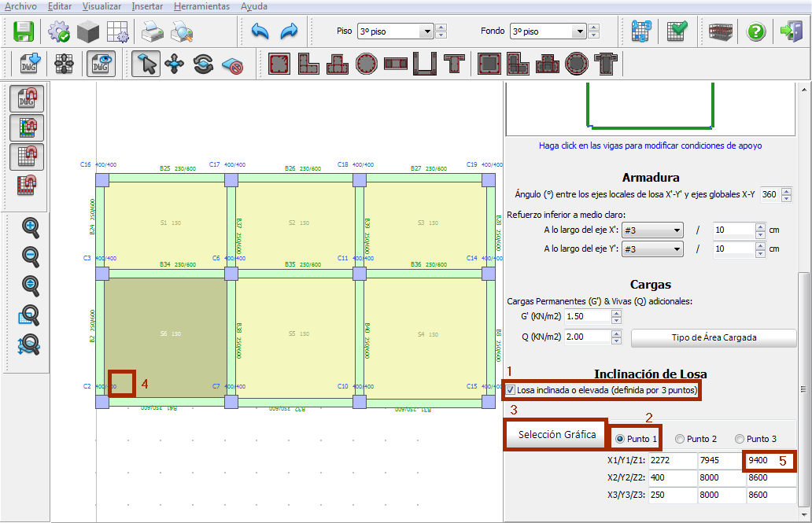
Task: Click the print preview icon
Action: pyautogui.click(x=182, y=31)
